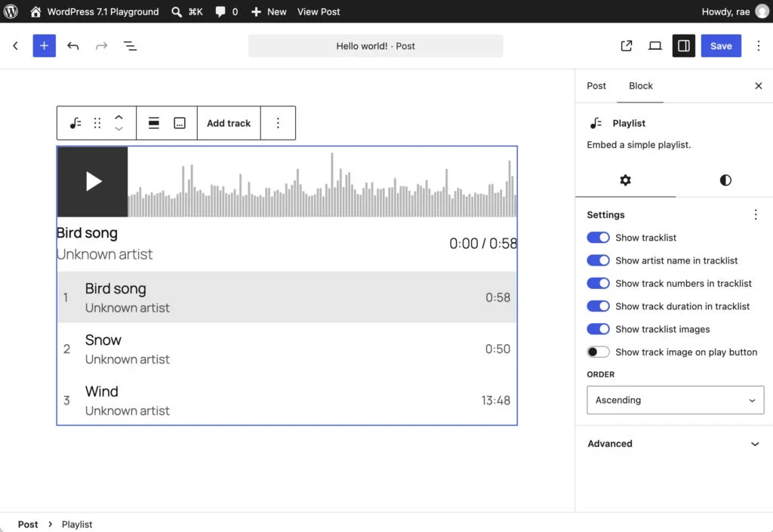
Task: Open the WordPress logo menu
Action: [11, 11]
